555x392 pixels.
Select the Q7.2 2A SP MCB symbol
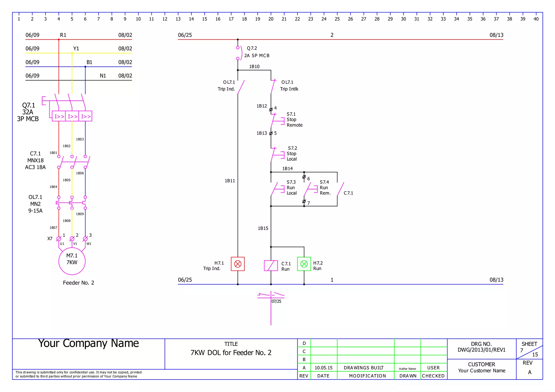238,53
